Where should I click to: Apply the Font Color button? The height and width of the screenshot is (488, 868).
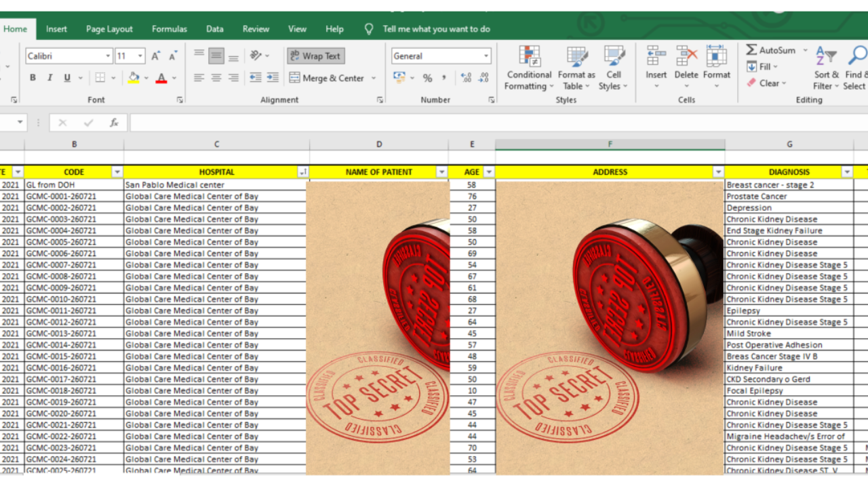pyautogui.click(x=161, y=78)
